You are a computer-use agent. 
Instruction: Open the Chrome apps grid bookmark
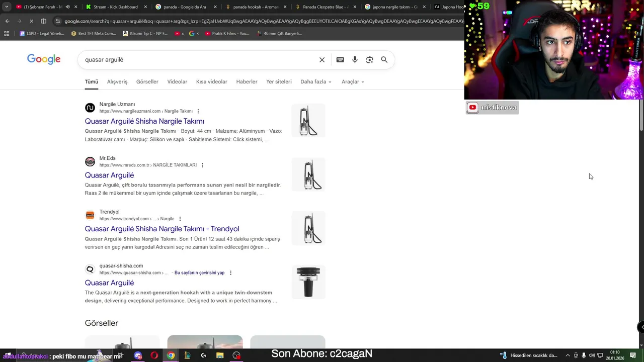[x=7, y=34]
